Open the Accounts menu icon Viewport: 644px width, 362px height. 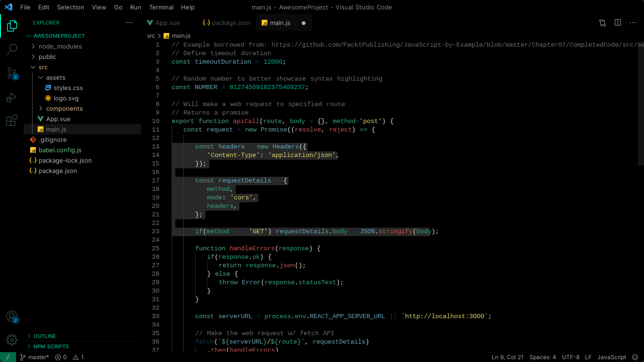coord(12,317)
